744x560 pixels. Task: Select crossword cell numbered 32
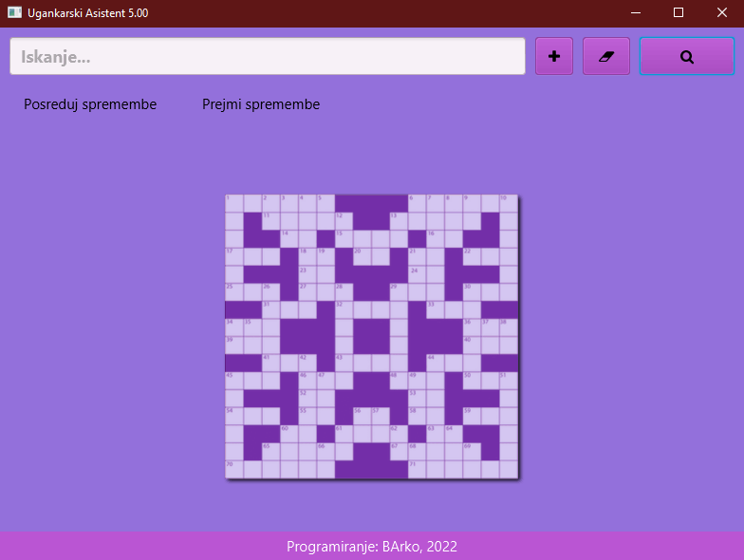tap(344, 309)
